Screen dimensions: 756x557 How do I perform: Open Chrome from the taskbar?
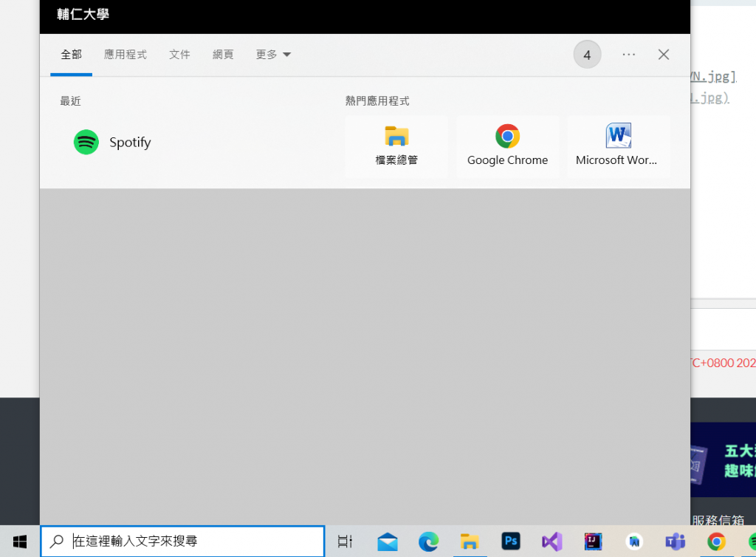click(x=716, y=542)
